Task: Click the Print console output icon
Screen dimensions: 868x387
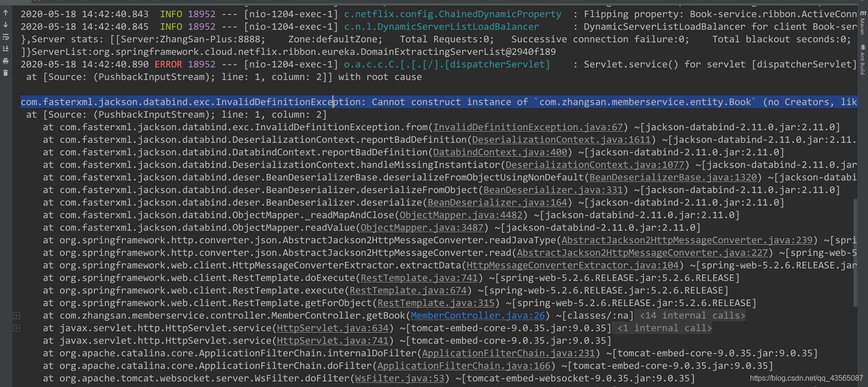Action: tap(6, 60)
